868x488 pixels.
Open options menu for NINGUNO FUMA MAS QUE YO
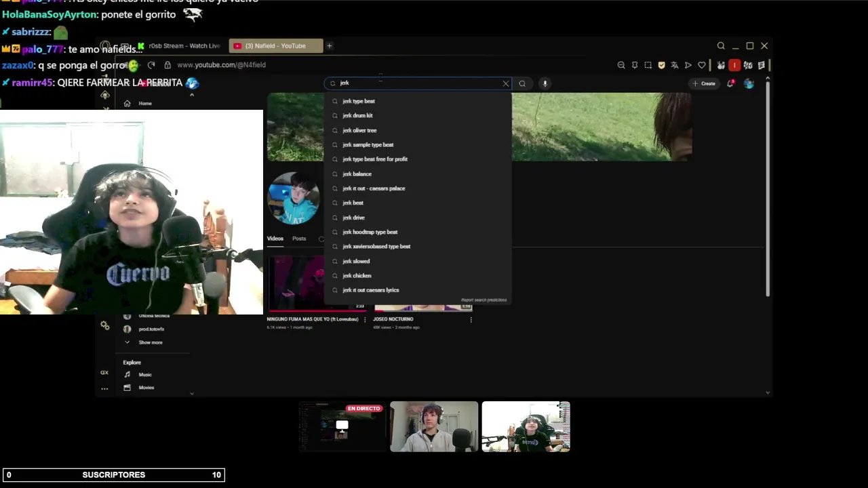pyautogui.click(x=365, y=320)
